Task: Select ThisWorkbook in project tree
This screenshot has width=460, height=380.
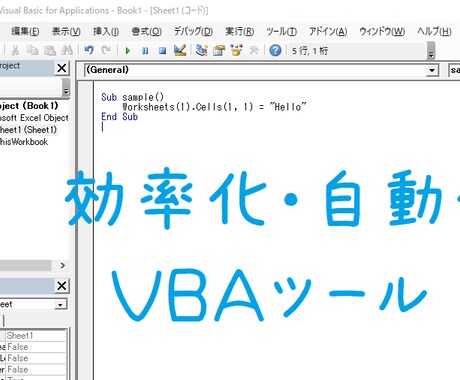Action: 24,142
